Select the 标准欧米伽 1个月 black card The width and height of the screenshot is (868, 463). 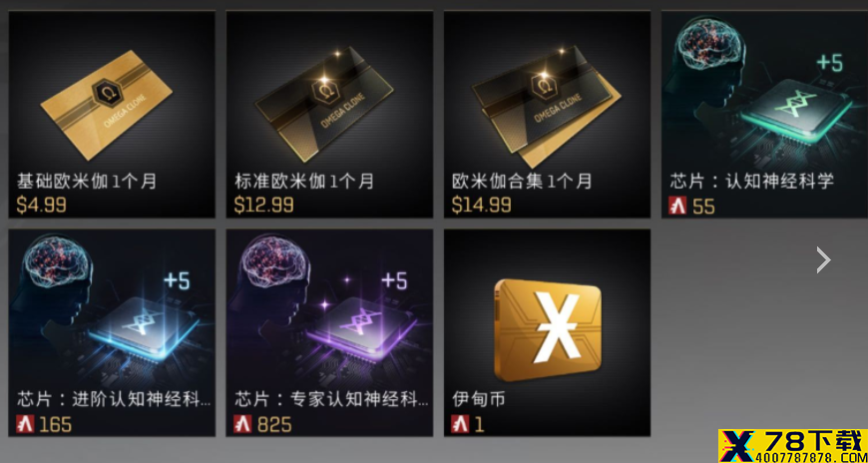click(324, 105)
